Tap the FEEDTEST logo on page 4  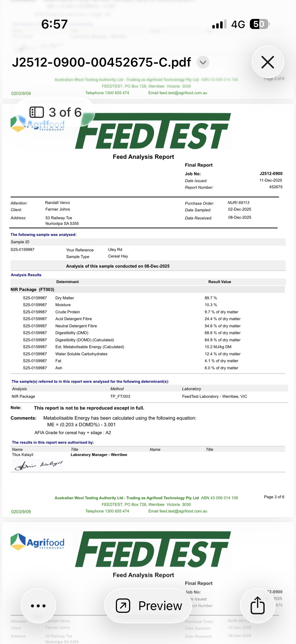153,549
